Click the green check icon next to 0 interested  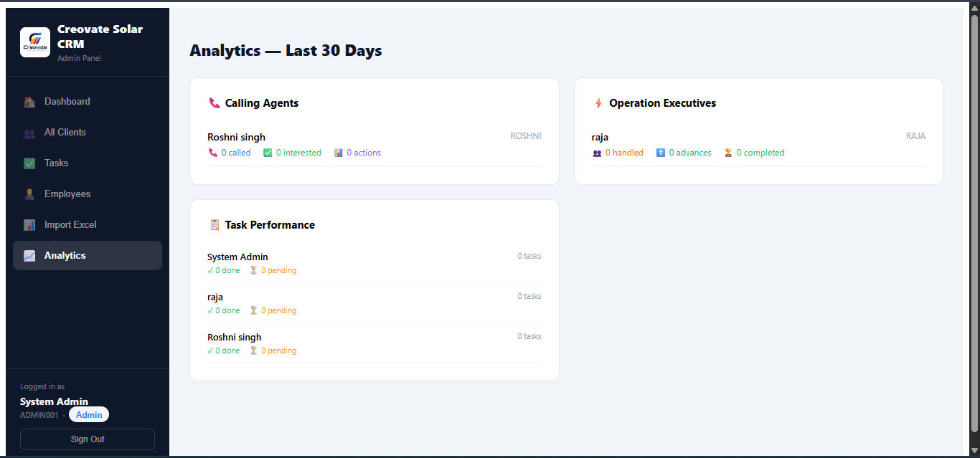point(268,153)
